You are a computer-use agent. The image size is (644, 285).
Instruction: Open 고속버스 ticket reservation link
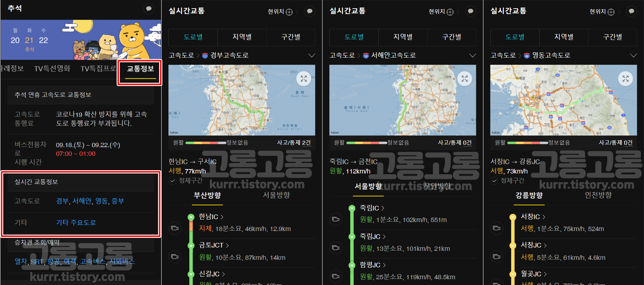click(93, 261)
